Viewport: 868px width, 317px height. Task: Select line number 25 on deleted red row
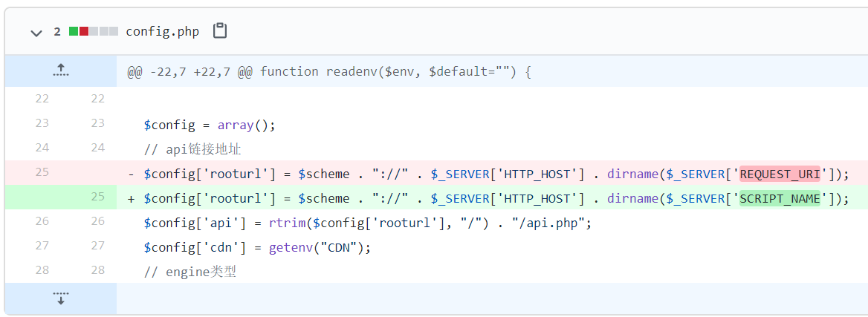click(42, 172)
